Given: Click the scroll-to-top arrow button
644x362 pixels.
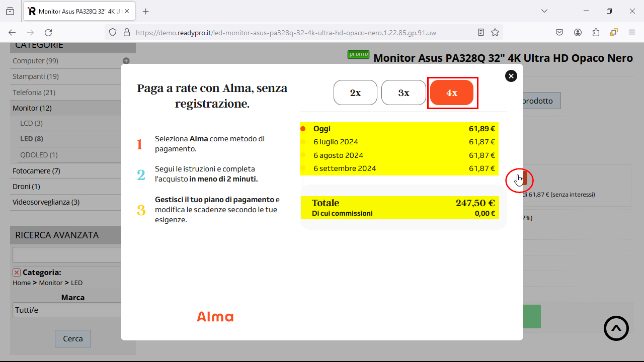Looking at the screenshot, I should [x=616, y=328].
